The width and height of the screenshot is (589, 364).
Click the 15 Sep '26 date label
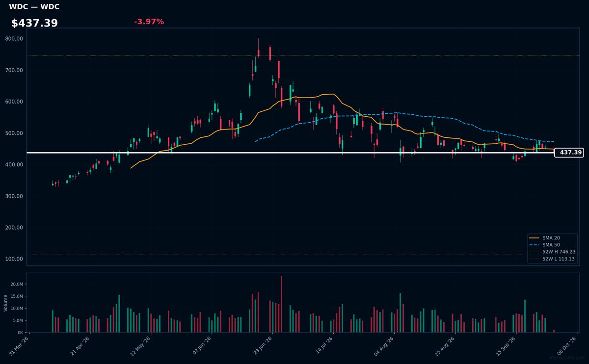507,345
